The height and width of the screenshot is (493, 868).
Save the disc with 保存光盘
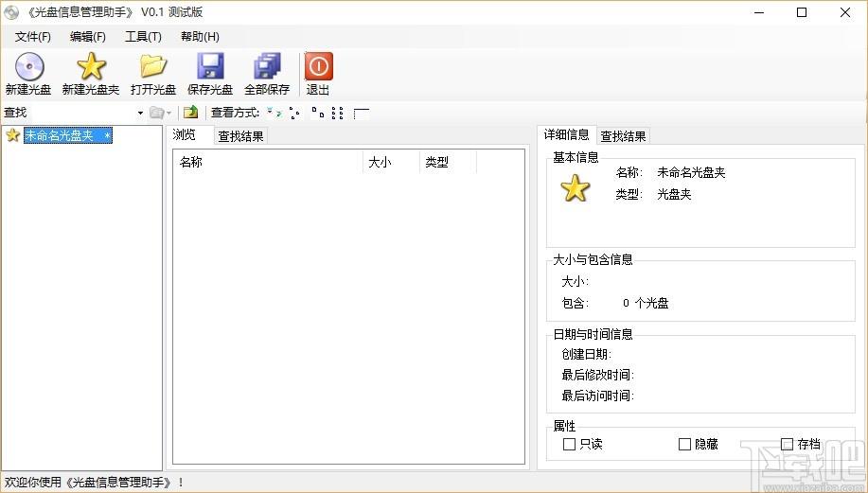(210, 74)
